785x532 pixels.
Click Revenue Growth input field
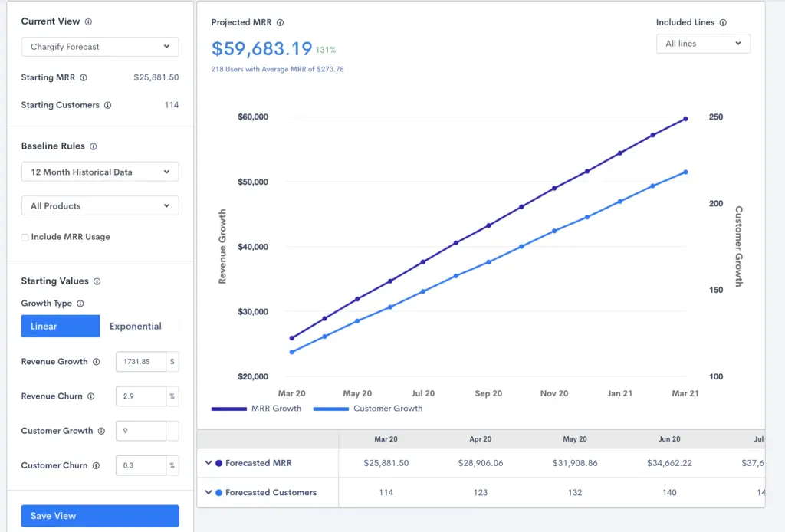point(141,361)
